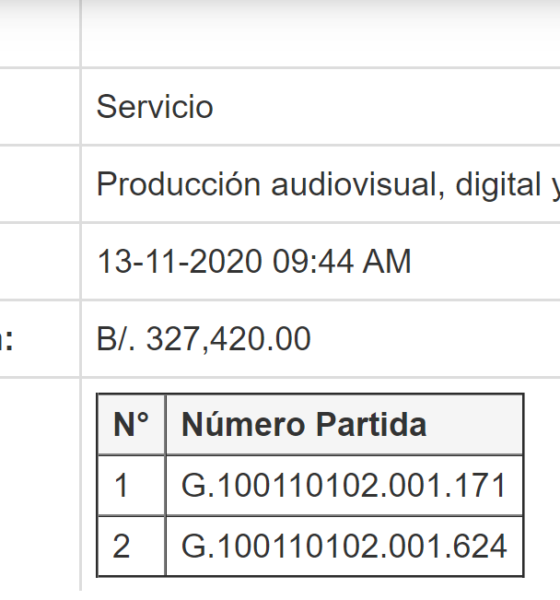
Task: Click partida G.100110102.001.624
Action: click(344, 546)
